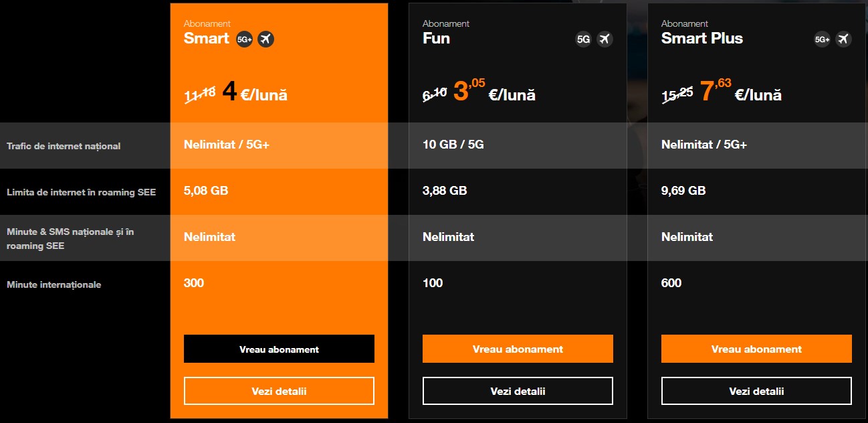Choose Vreau abonament for the Smart plan

(279, 349)
